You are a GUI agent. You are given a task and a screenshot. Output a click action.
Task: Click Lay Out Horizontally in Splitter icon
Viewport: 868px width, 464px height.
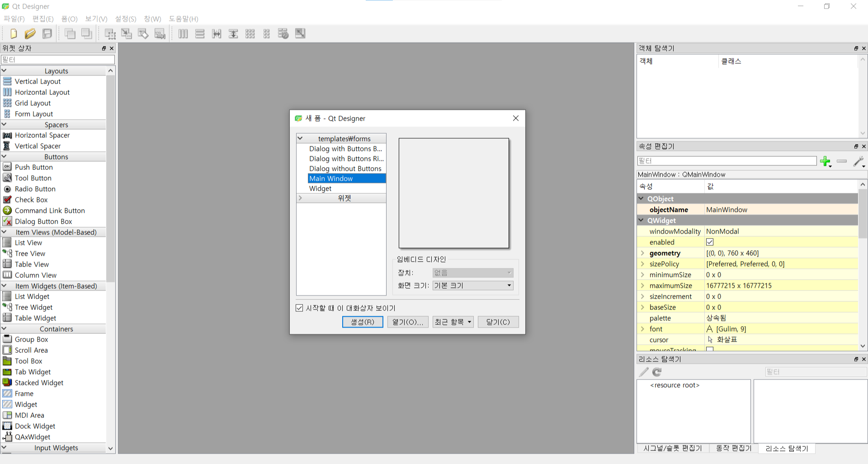click(217, 33)
